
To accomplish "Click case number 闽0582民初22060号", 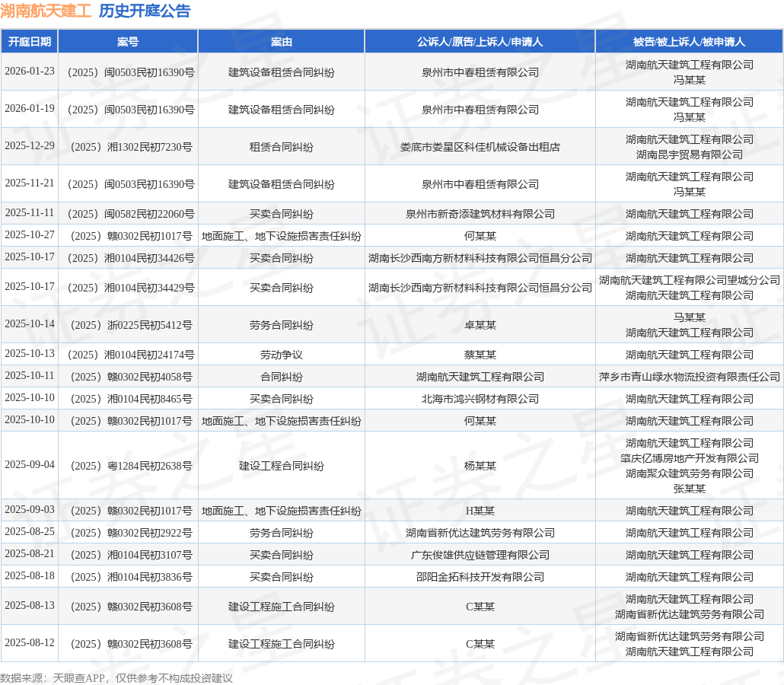I will coord(131,214).
